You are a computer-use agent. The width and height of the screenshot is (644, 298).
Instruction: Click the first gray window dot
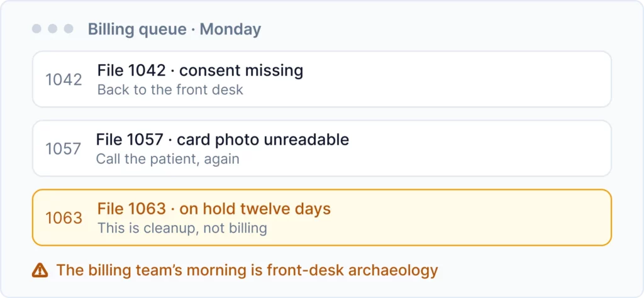36,29
